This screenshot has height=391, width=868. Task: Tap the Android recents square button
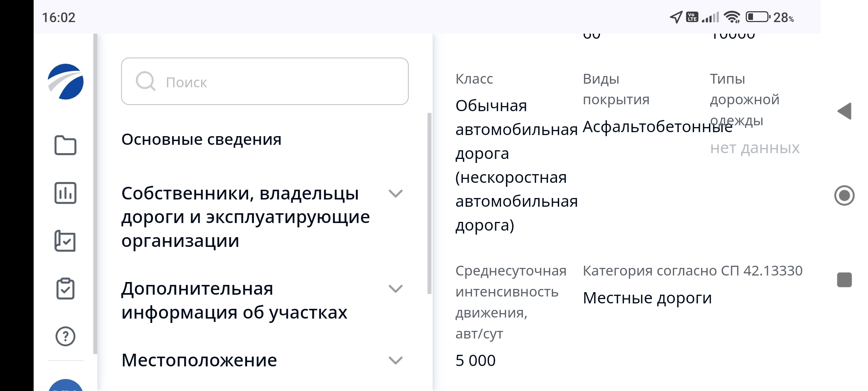coord(844,280)
